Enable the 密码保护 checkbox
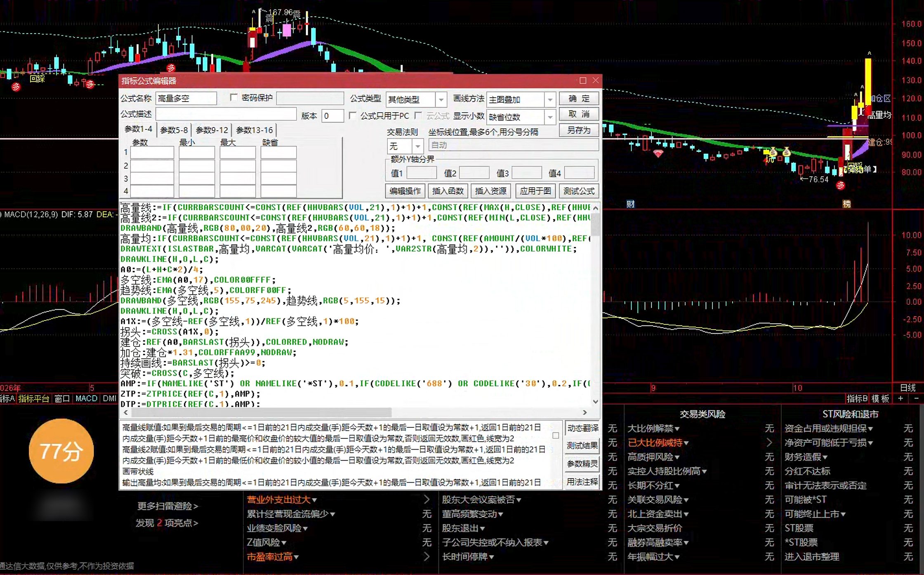Image resolution: width=924 pixels, height=575 pixels. pyautogui.click(x=234, y=97)
